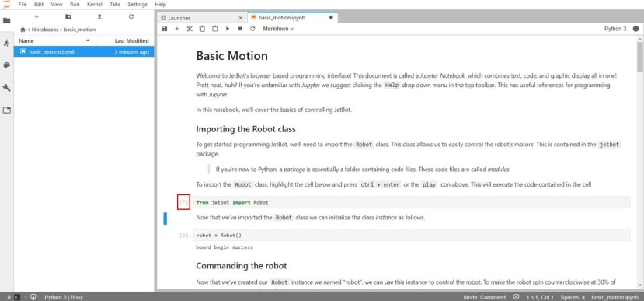644x301 pixels.
Task: Click the 'board begin success' output text
Action: tap(225, 247)
